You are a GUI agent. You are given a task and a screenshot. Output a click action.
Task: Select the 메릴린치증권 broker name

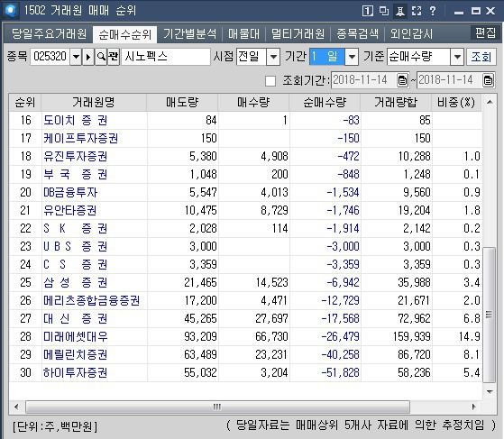point(75,354)
